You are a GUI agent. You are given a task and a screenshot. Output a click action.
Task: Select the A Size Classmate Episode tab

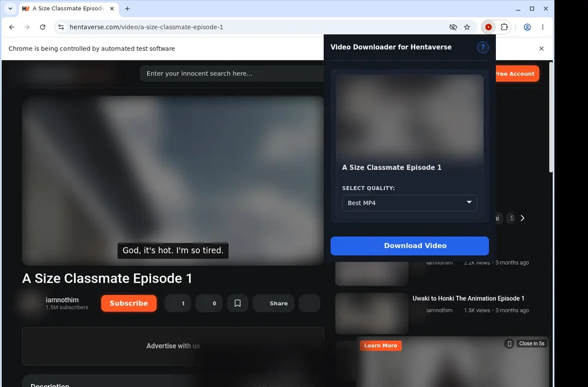pos(69,9)
